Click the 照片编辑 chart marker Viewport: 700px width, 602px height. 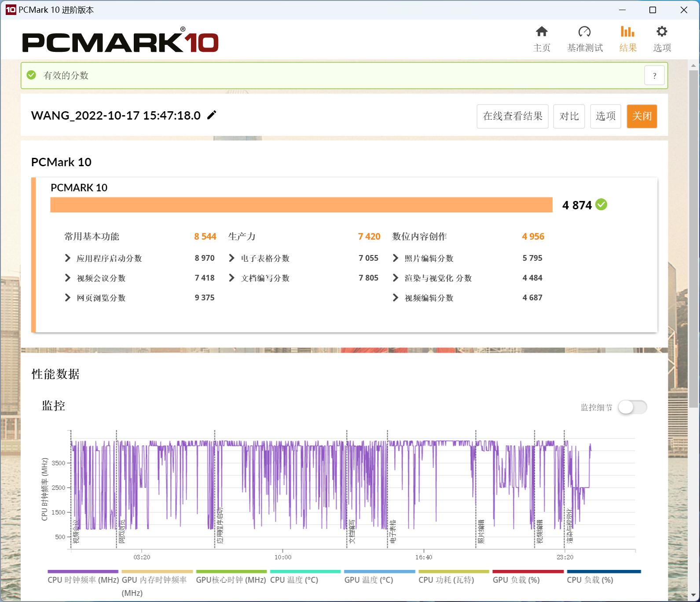481,532
